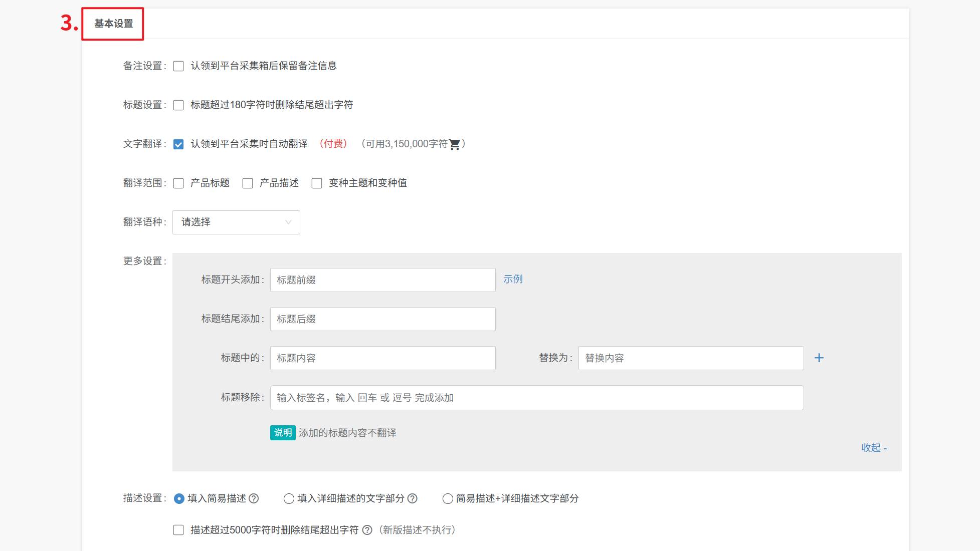This screenshot has height=551, width=980.
Task: Open the 基本设置 tab
Action: click(114, 24)
